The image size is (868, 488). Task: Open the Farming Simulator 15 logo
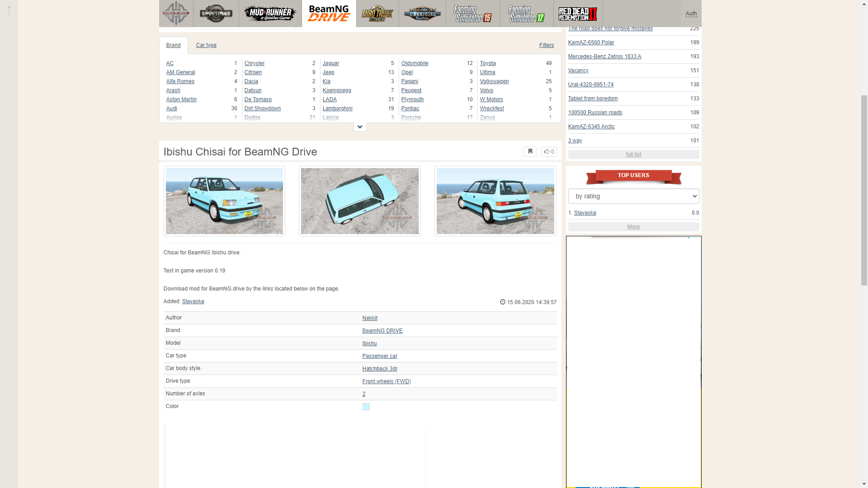(472, 14)
